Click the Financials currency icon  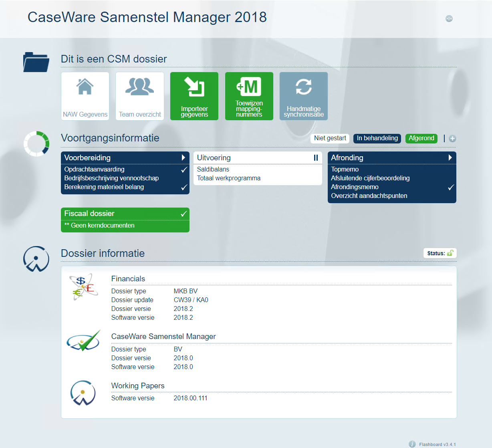coord(83,287)
